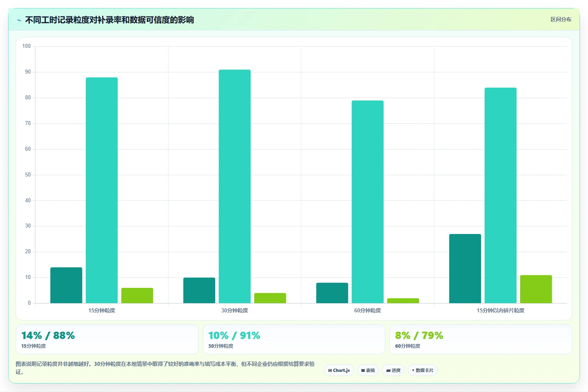Click the chart title 不同工时记录粒度对补录率和数据可信度的影响
This screenshot has width=588, height=392.
pos(109,20)
